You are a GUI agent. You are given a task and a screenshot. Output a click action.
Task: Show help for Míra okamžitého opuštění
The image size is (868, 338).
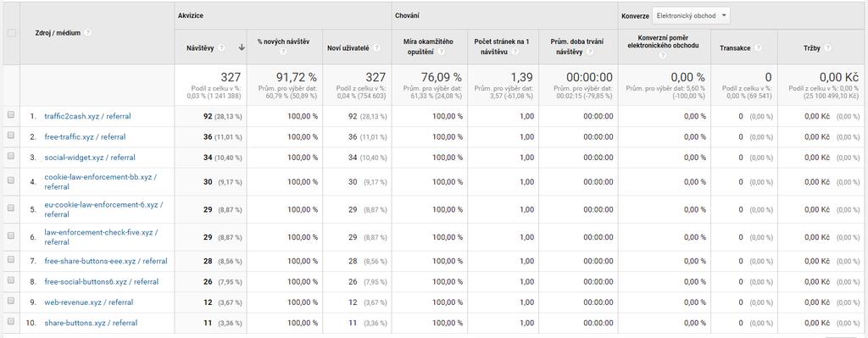441,52
